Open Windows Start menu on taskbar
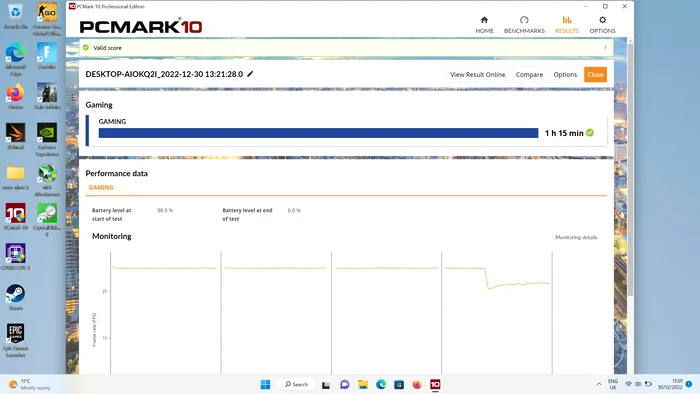The height and width of the screenshot is (394, 700). pyautogui.click(x=265, y=384)
